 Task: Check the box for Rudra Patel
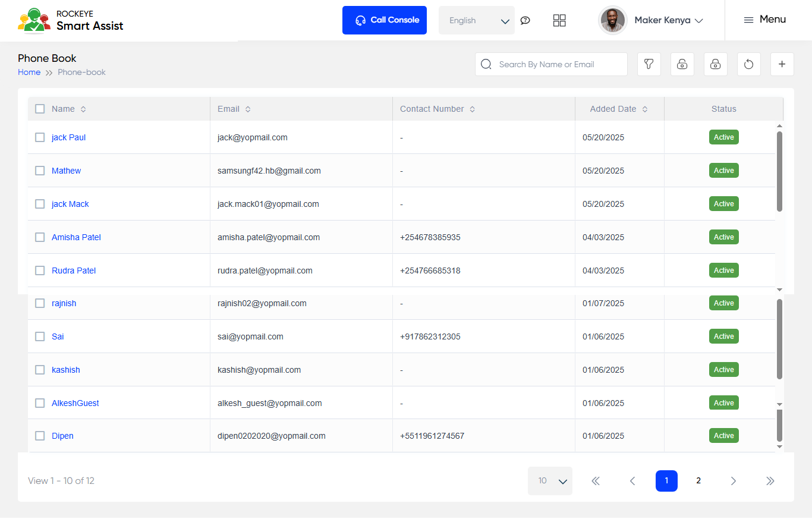point(40,270)
